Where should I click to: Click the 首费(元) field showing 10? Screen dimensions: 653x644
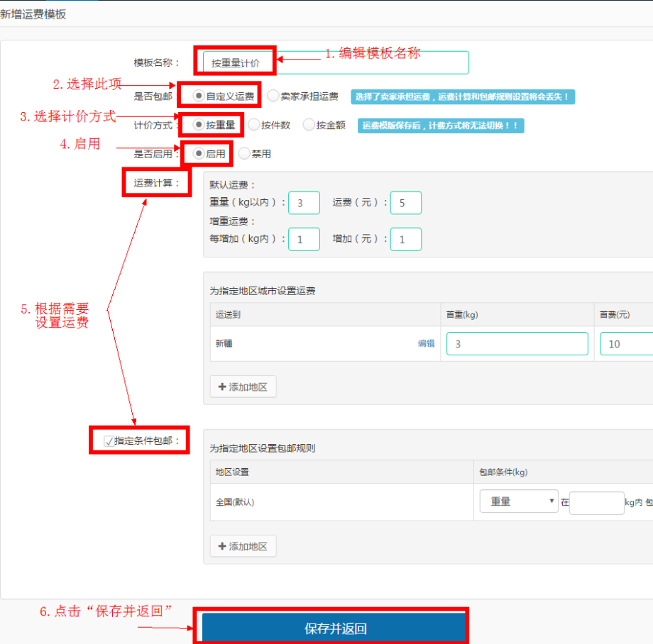coord(625,343)
